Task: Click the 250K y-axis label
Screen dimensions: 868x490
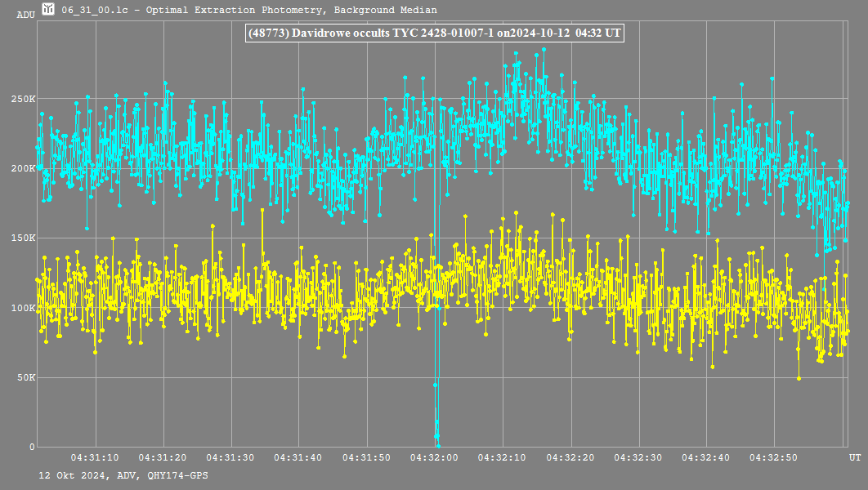Action: (x=23, y=99)
